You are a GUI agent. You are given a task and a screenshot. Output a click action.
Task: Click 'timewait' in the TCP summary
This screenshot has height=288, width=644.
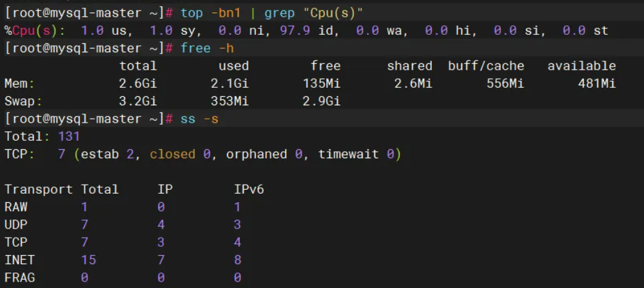pyautogui.click(x=348, y=154)
